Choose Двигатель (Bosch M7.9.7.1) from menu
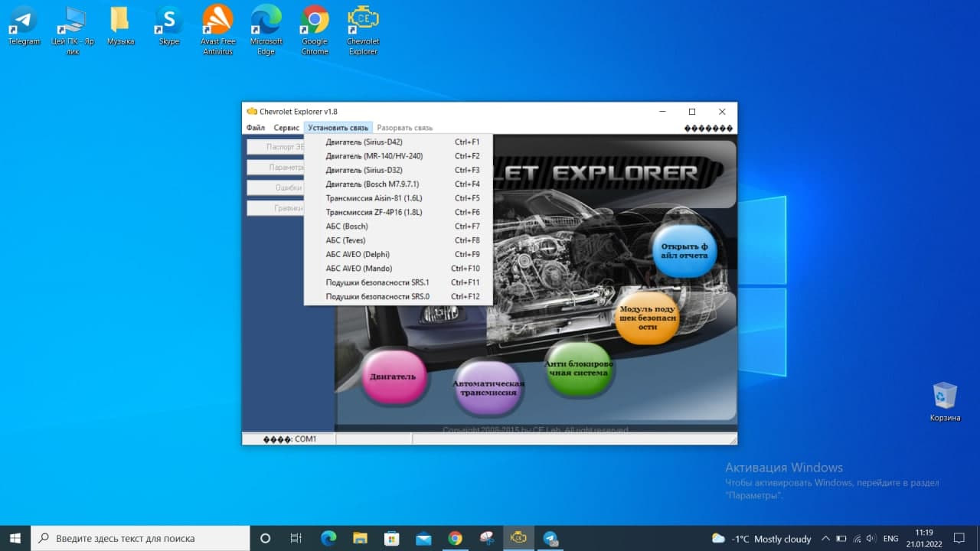This screenshot has width=980, height=551. coord(372,184)
